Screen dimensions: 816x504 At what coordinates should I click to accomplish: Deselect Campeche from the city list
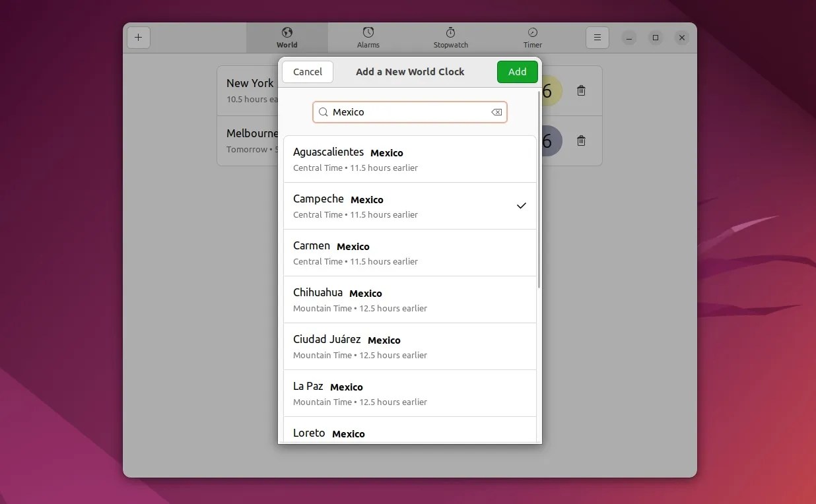pos(409,206)
